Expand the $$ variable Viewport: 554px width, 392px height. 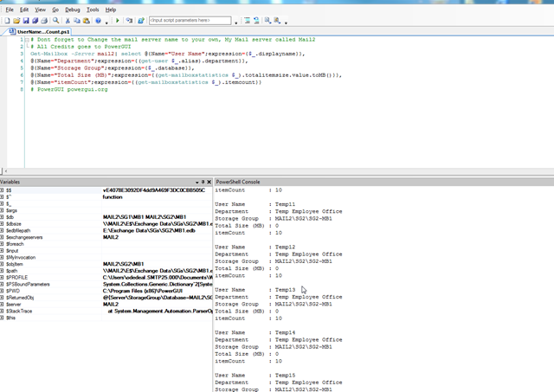(x=2, y=190)
